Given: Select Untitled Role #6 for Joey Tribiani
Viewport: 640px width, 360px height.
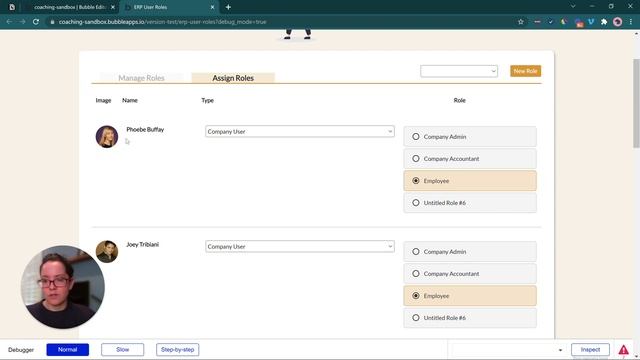Looking at the screenshot, I should pos(470,318).
